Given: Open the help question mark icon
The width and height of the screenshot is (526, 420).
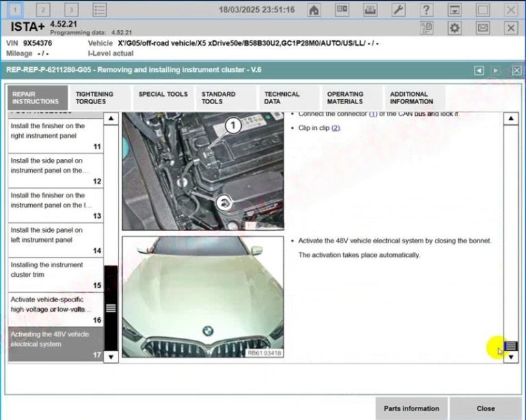Looking at the screenshot, I should [426, 10].
